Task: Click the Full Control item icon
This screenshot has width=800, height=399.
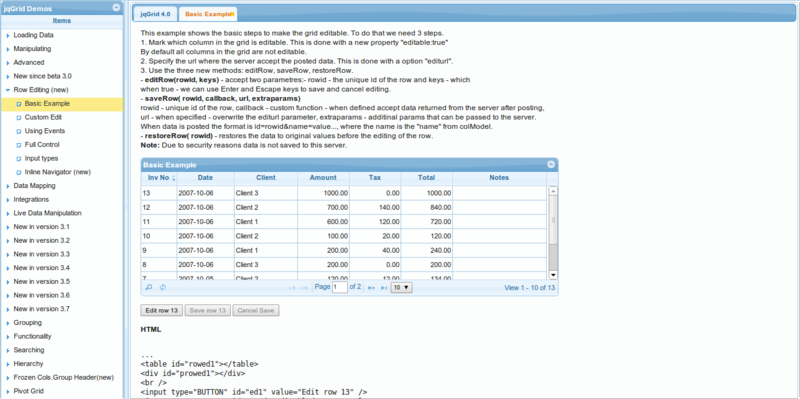Action: pyautogui.click(x=19, y=145)
